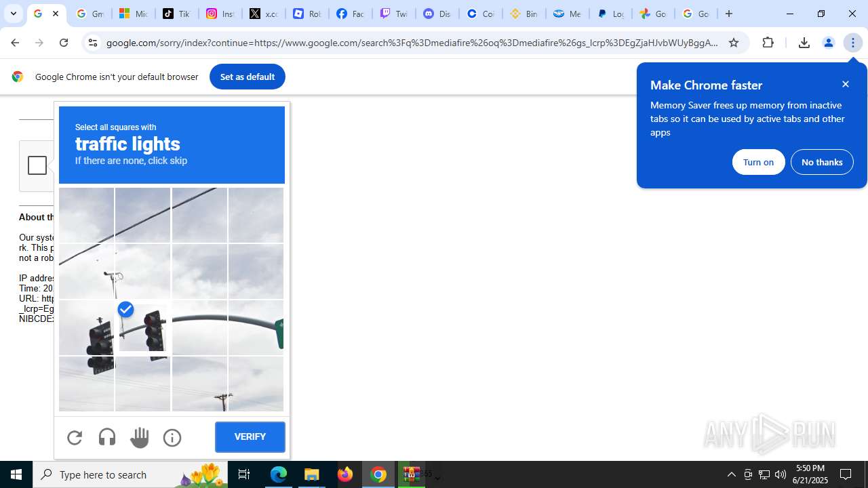
Task: Switch to the Gmail tab
Action: pos(90,14)
